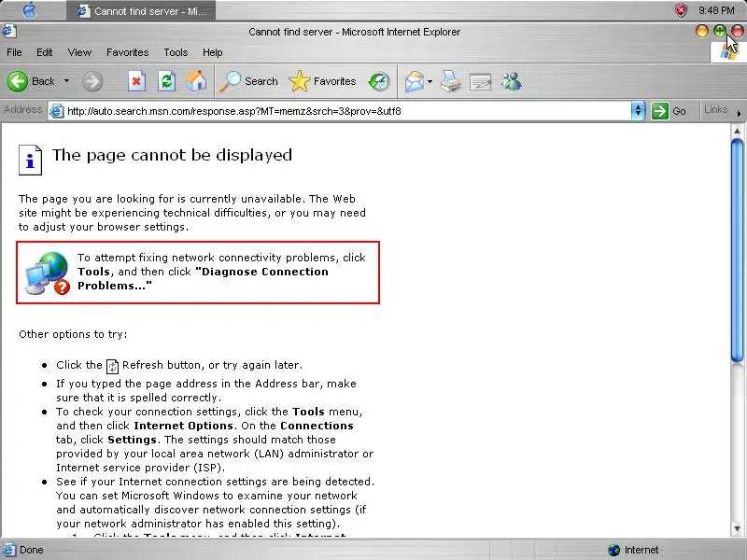Screen dimensions: 747x560
Task: Click the bold "Connections" text
Action: [317, 426]
